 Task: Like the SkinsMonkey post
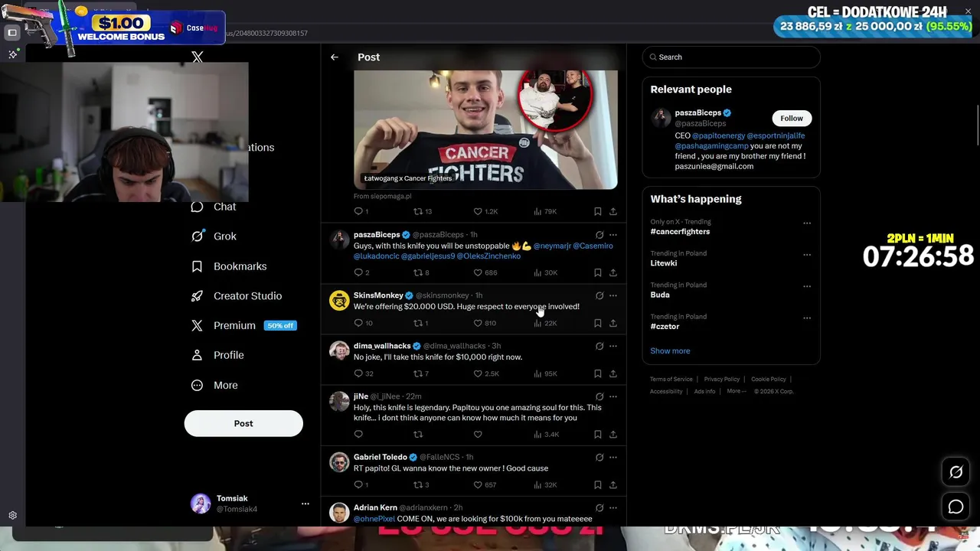click(478, 323)
